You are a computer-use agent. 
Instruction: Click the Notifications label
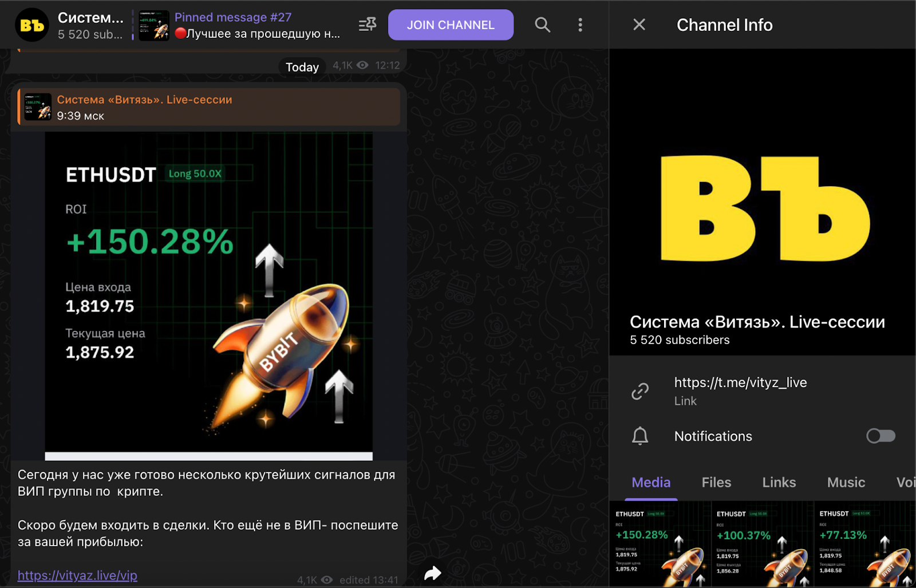pos(713,436)
